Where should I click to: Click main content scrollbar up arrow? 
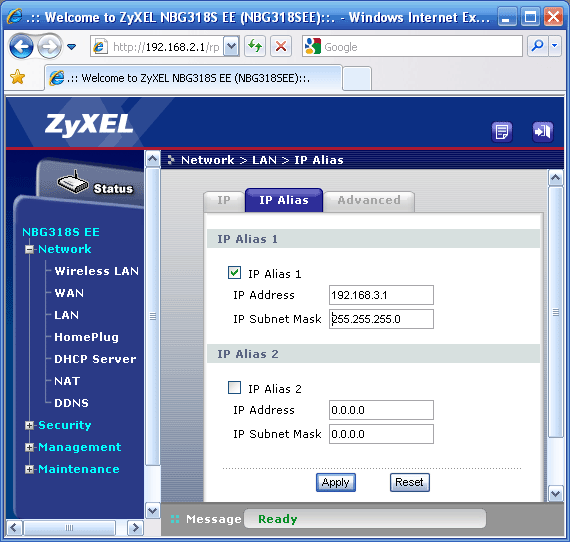point(555,178)
